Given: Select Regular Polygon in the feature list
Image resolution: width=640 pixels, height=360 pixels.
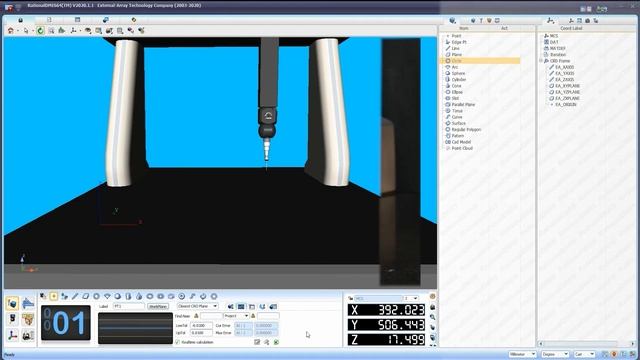Looking at the screenshot, I should (x=466, y=129).
